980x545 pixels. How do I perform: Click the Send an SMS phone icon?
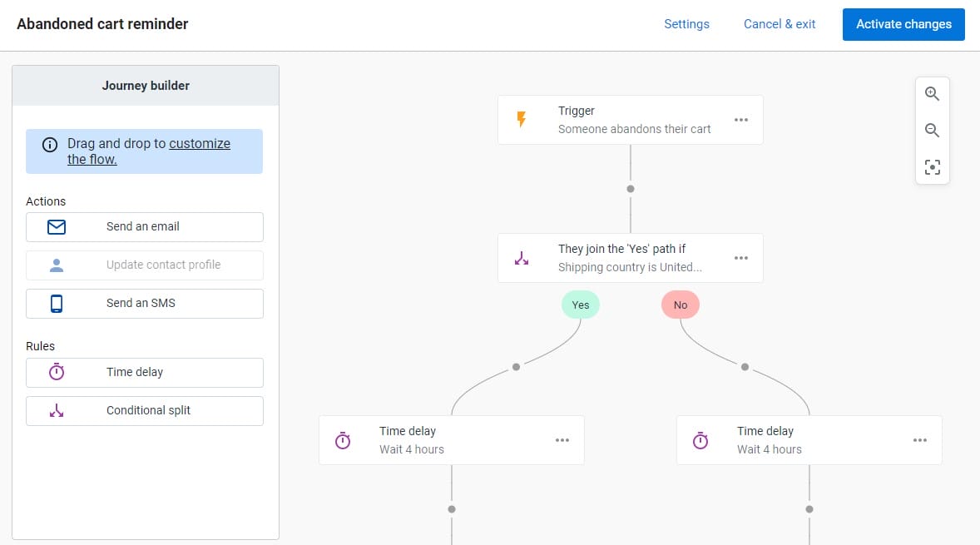(x=56, y=303)
